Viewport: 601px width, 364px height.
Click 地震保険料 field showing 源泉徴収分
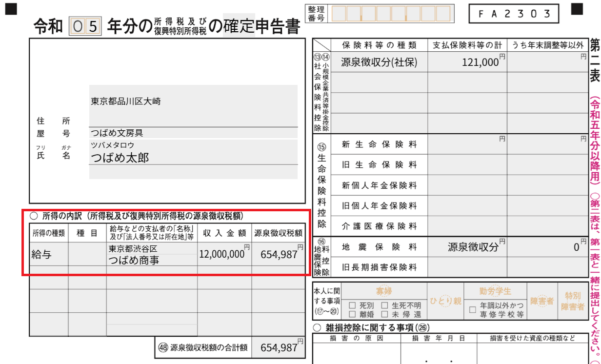[x=467, y=247]
